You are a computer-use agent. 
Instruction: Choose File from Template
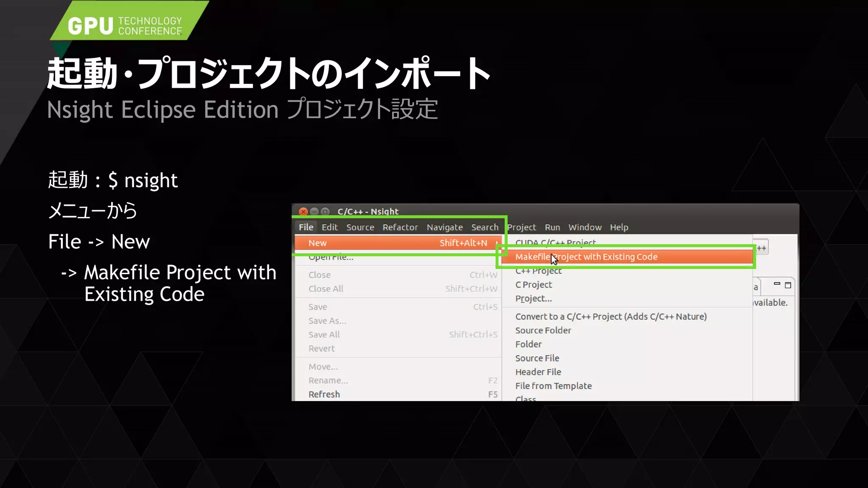[553, 386]
